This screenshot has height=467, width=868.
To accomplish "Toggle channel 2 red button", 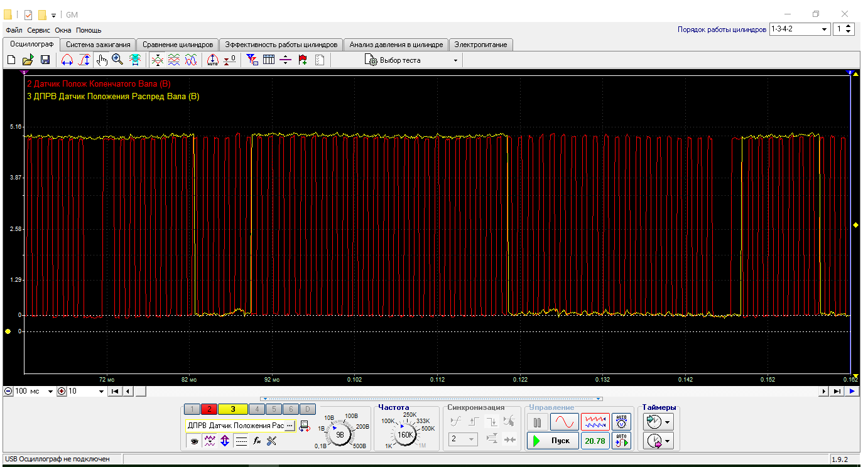I will click(210, 409).
